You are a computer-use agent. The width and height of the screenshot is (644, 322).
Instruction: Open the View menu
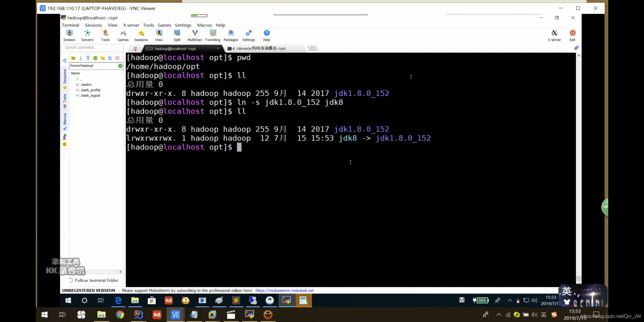pos(112,25)
